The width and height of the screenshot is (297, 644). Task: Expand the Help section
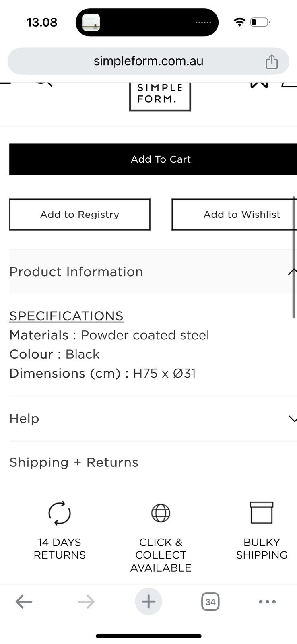pos(292,419)
